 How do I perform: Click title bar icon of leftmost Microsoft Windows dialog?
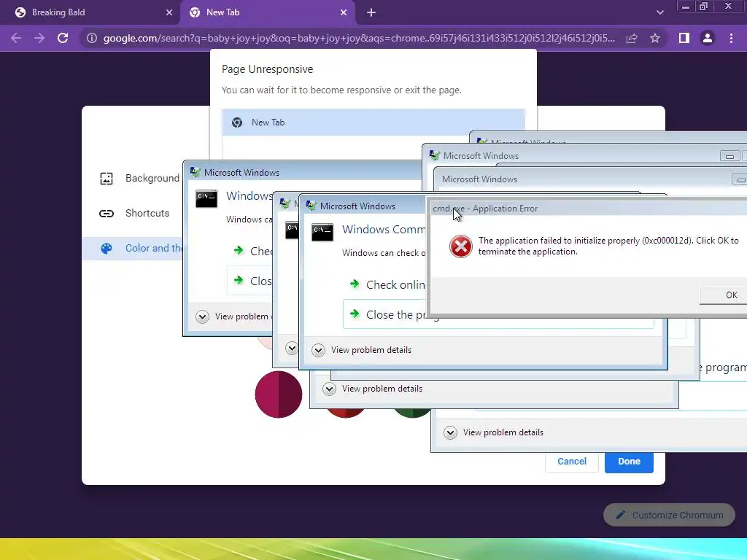196,172
